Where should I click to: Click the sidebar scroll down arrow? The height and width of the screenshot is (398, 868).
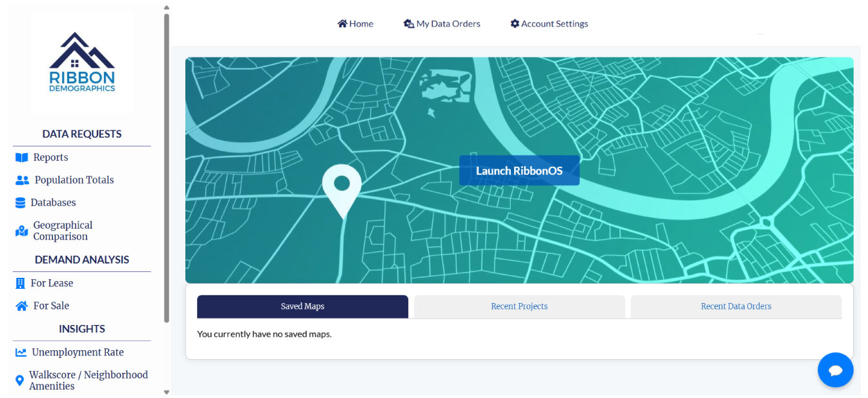click(x=167, y=392)
